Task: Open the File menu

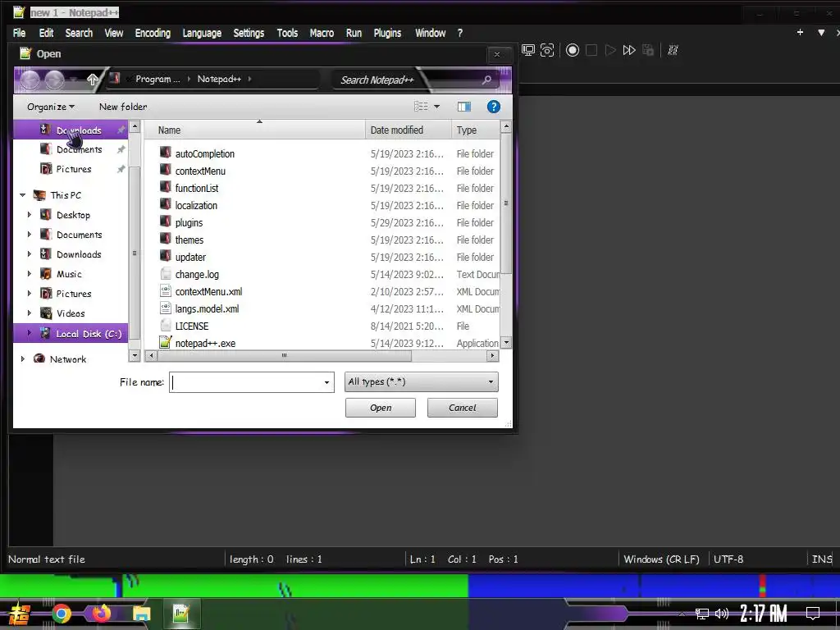Action: (x=20, y=33)
